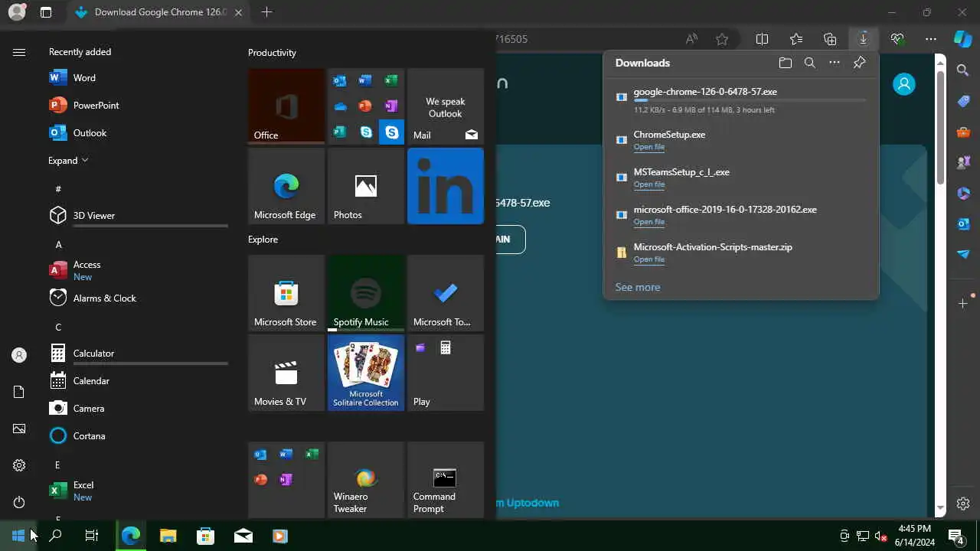The height and width of the screenshot is (551, 980).
Task: Open Task View on taskbar
Action: 92,536
